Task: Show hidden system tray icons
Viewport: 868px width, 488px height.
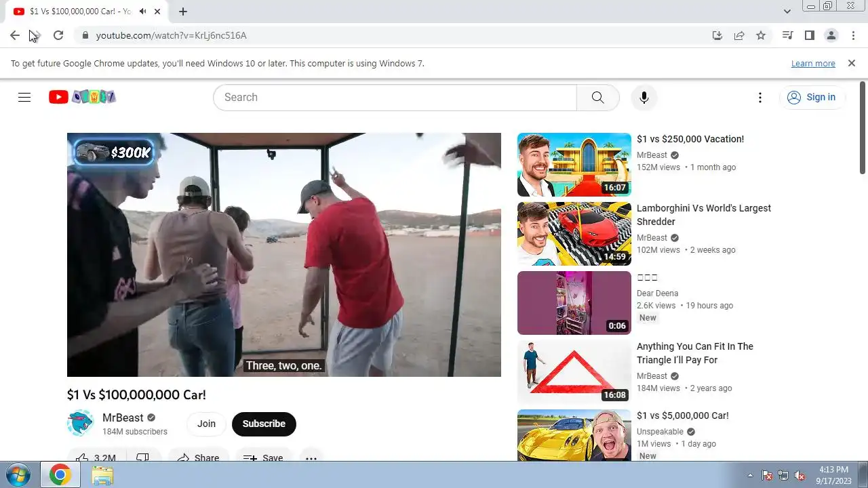Action: coord(750,475)
